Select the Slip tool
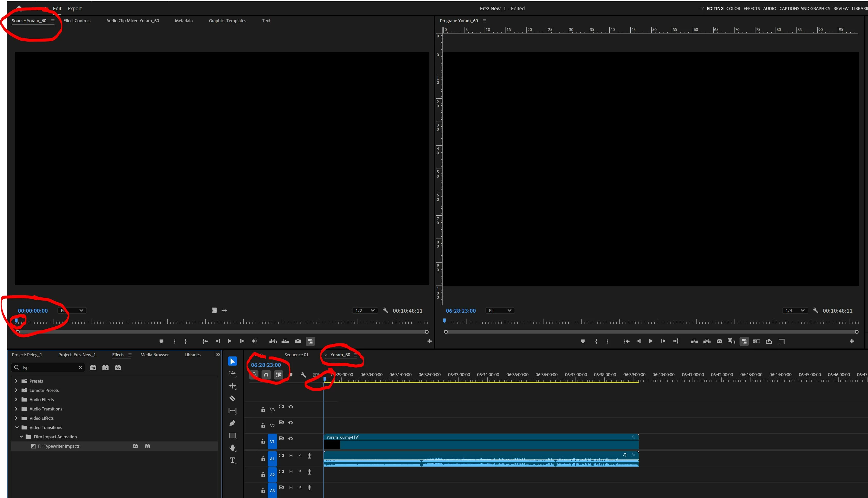The height and width of the screenshot is (498, 868). click(x=233, y=411)
